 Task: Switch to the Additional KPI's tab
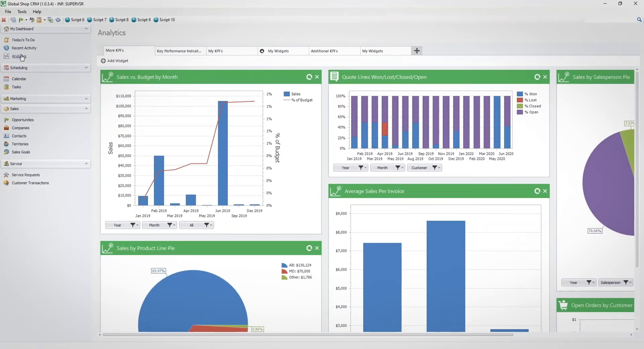(334, 51)
